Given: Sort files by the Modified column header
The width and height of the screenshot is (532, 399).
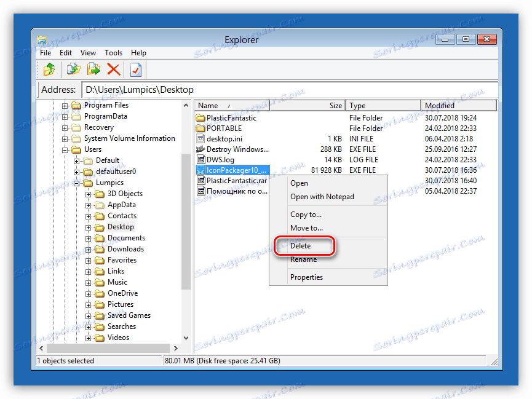Looking at the screenshot, I should (459, 106).
